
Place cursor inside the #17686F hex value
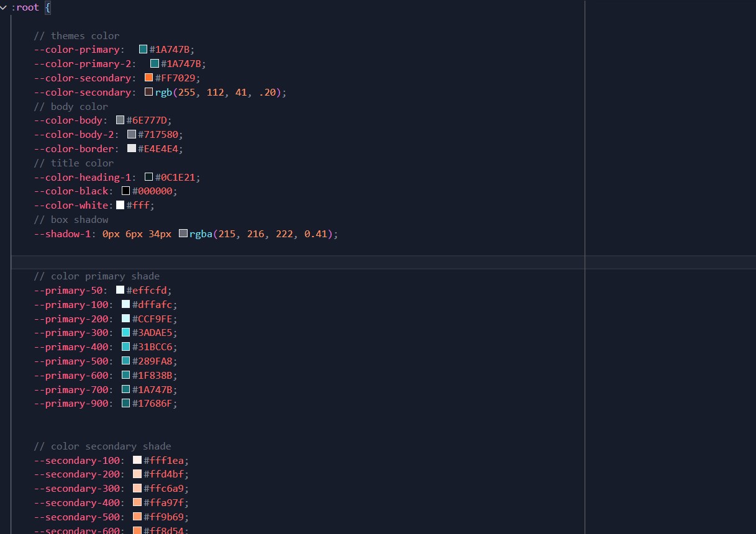tap(152, 403)
